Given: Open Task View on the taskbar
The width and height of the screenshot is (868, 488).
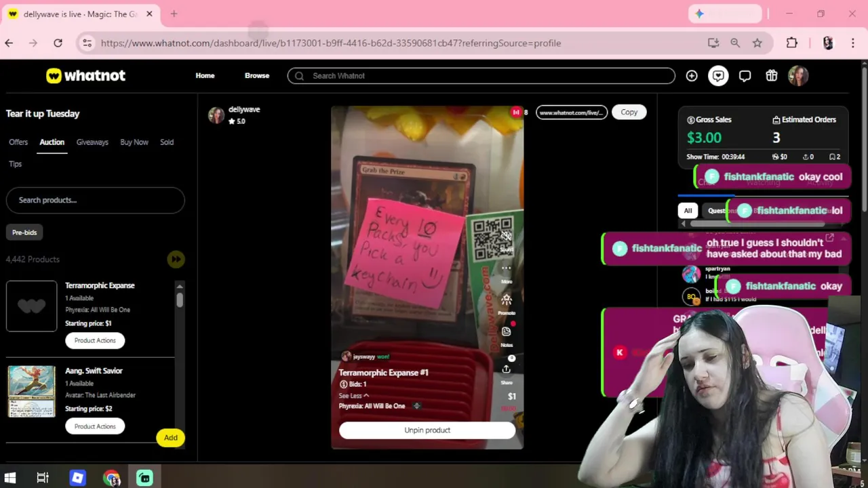Looking at the screenshot, I should click(x=43, y=478).
